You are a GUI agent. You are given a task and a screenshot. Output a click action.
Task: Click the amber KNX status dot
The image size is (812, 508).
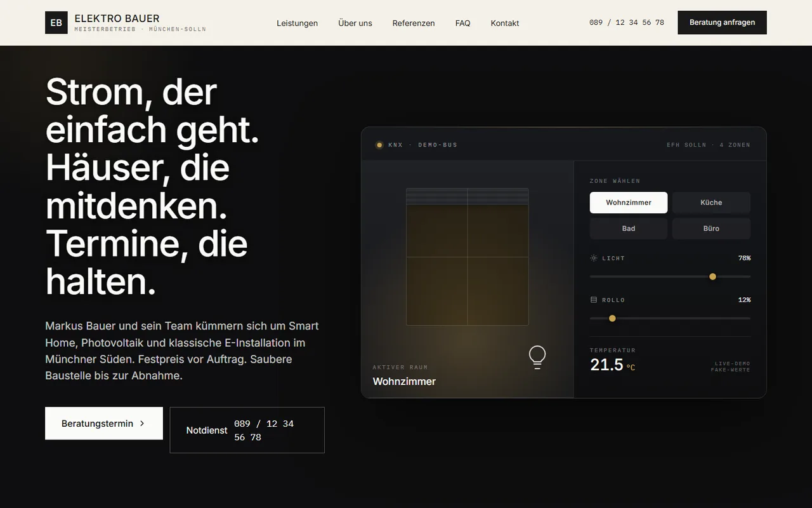click(x=379, y=145)
